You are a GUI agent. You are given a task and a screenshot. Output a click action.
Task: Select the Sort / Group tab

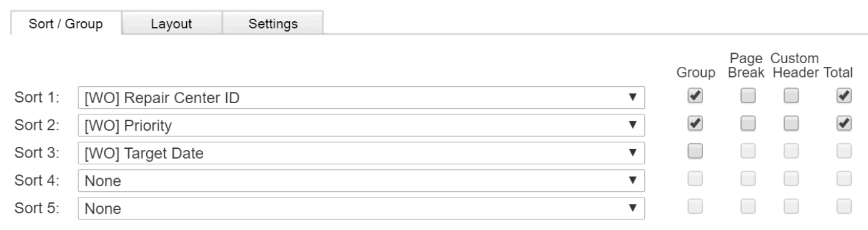(66, 23)
